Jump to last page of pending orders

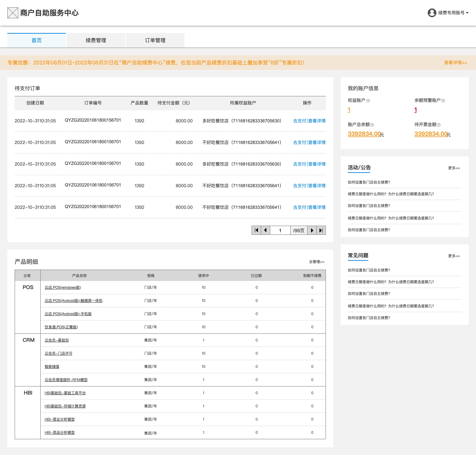click(321, 230)
